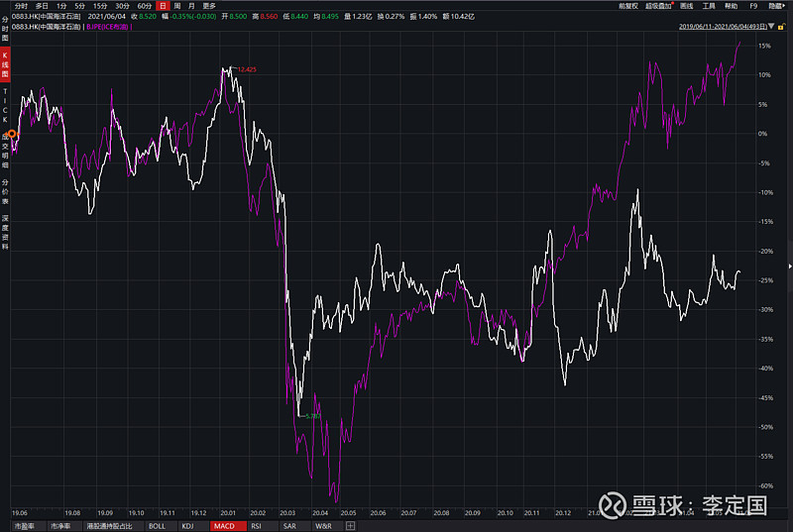Image resolution: width=793 pixels, height=532 pixels.
Task: Toggle the yellow lock icon for date range
Action: point(781,27)
